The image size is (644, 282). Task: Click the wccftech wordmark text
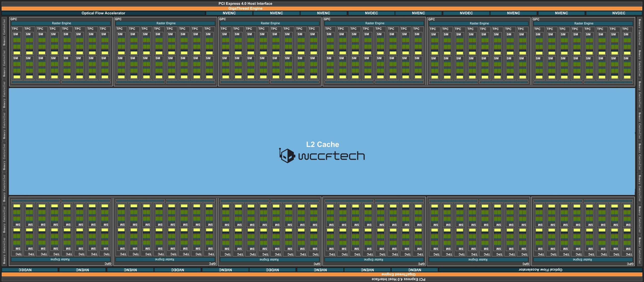click(331, 156)
